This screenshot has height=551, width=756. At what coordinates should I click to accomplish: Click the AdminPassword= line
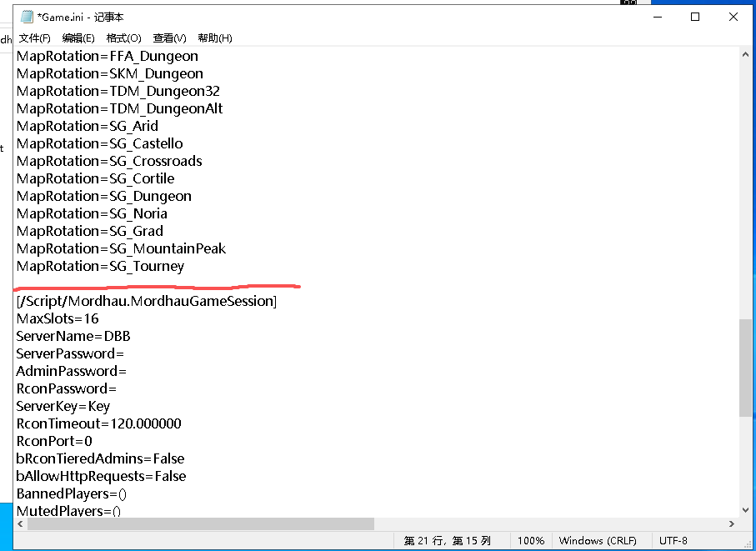coord(71,372)
